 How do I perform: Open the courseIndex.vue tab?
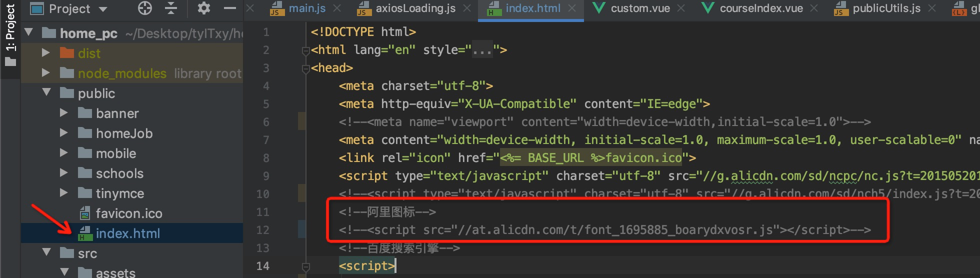tap(761, 8)
